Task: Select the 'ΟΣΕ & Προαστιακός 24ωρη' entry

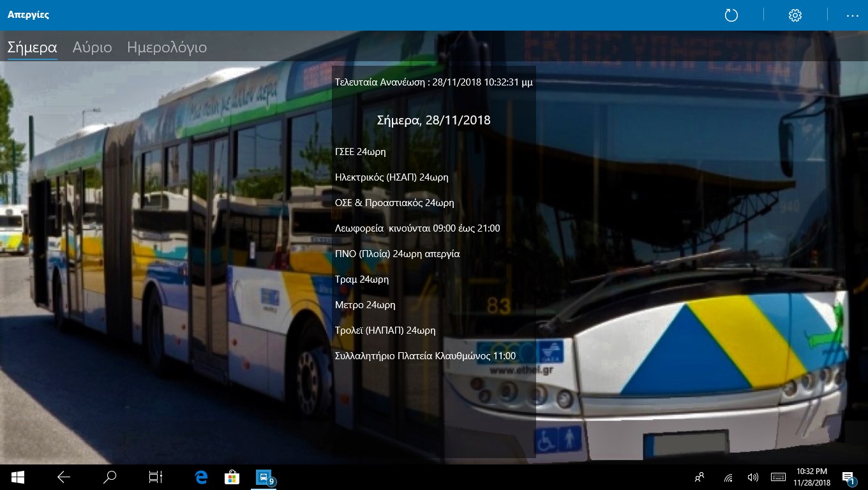Action: [x=394, y=203]
